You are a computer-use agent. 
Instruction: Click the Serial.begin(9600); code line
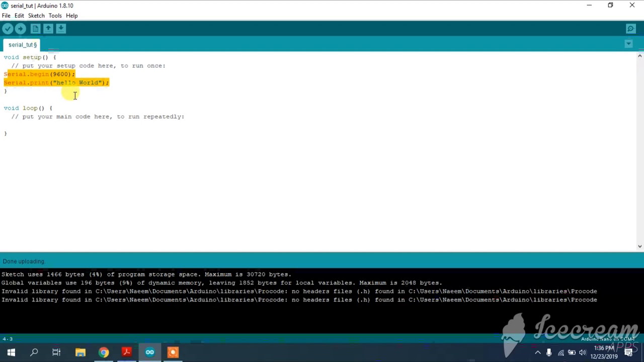[39, 74]
